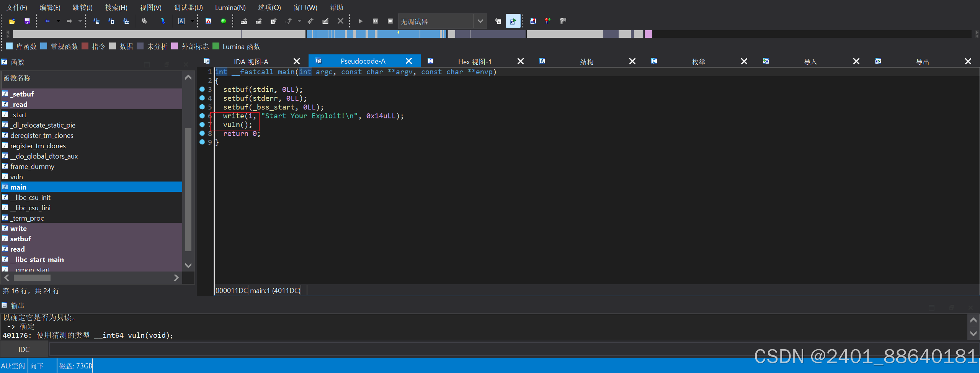980x373 pixels.
Task: Click the output panel scroll-up arrow
Action: (973, 320)
